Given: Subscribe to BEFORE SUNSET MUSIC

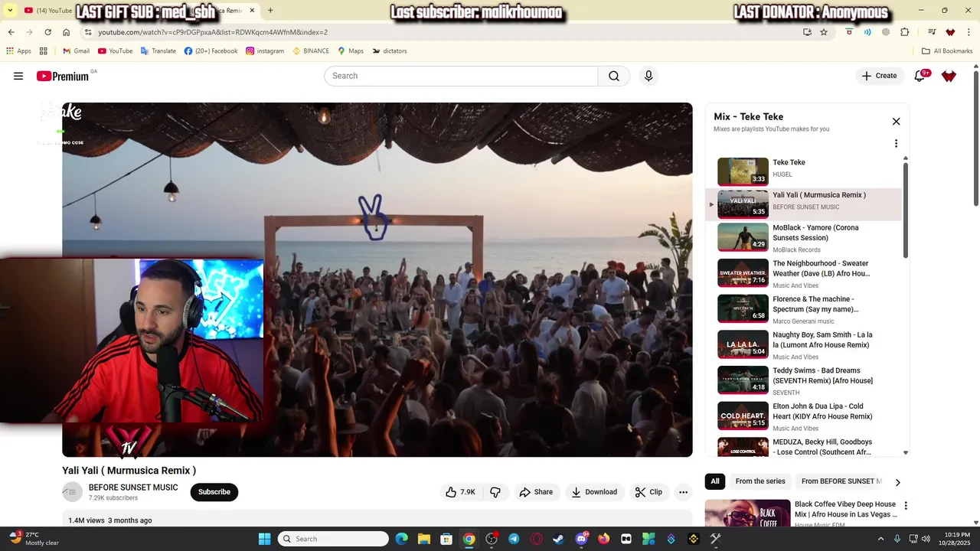Looking at the screenshot, I should [214, 492].
